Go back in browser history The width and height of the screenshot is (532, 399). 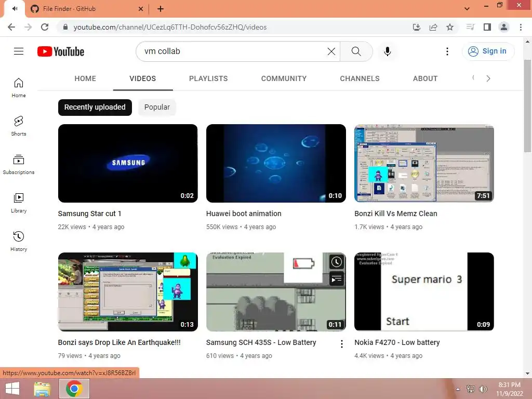11,27
